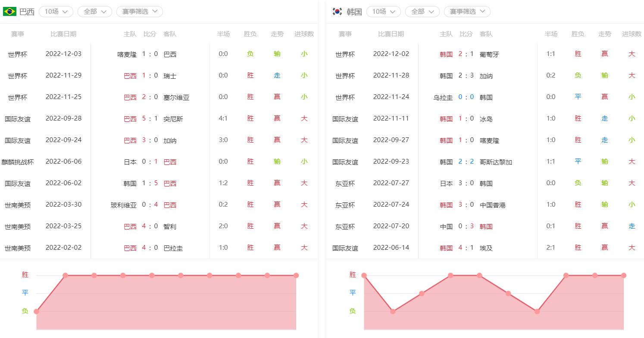Click first loss point on Brazil chart
The height and width of the screenshot is (338, 644).
click(x=36, y=311)
